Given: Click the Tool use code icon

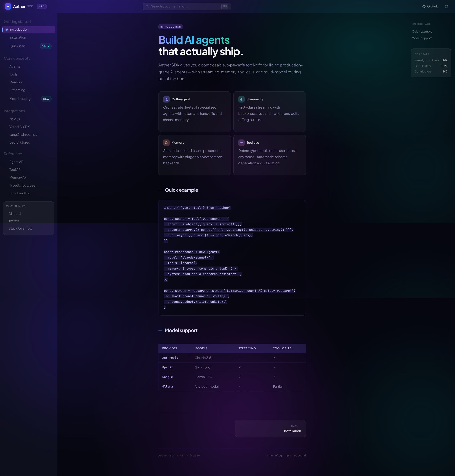Looking at the screenshot, I should [x=241, y=143].
